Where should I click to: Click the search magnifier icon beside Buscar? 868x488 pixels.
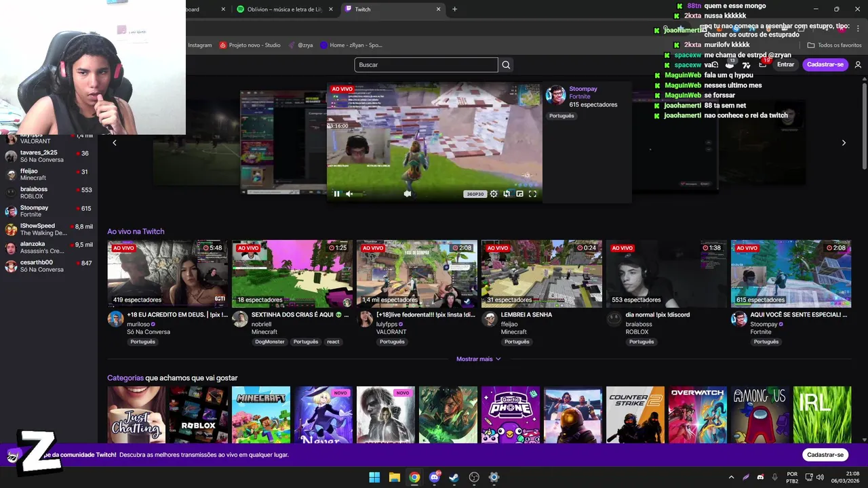pyautogui.click(x=506, y=65)
